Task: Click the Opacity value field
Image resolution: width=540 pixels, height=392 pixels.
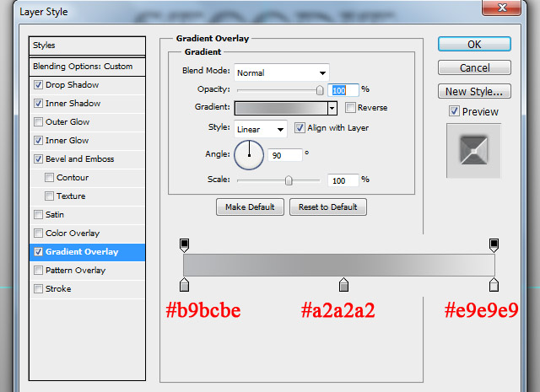Action: [x=343, y=90]
